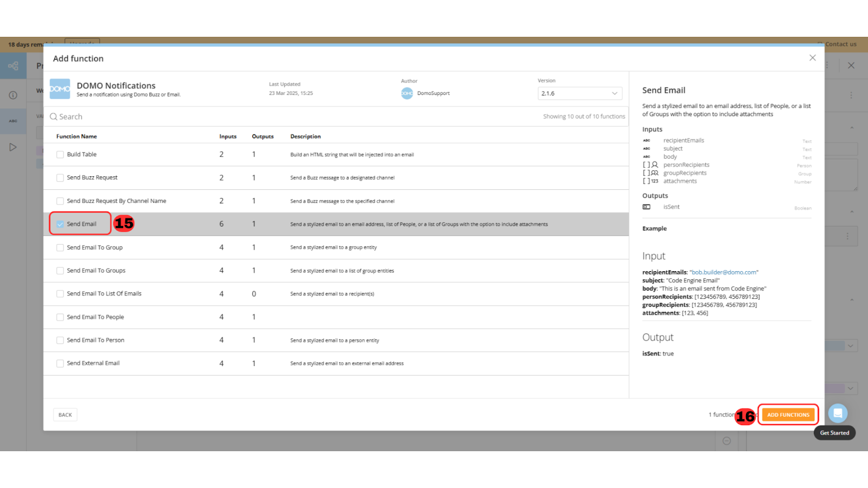The image size is (868, 488).
Task: Click the ADD FUNCTIONS button
Action: [788, 415]
